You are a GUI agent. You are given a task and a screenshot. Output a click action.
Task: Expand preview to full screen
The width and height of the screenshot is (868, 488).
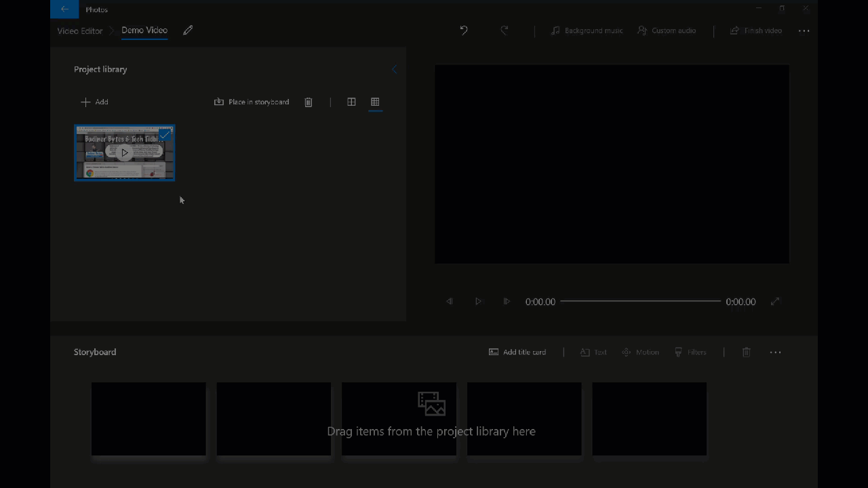[x=775, y=302]
